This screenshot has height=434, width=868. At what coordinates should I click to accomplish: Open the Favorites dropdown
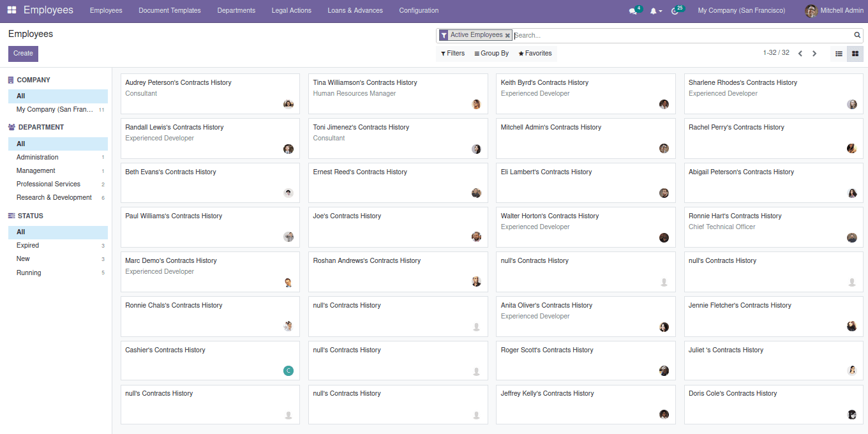pyautogui.click(x=535, y=54)
